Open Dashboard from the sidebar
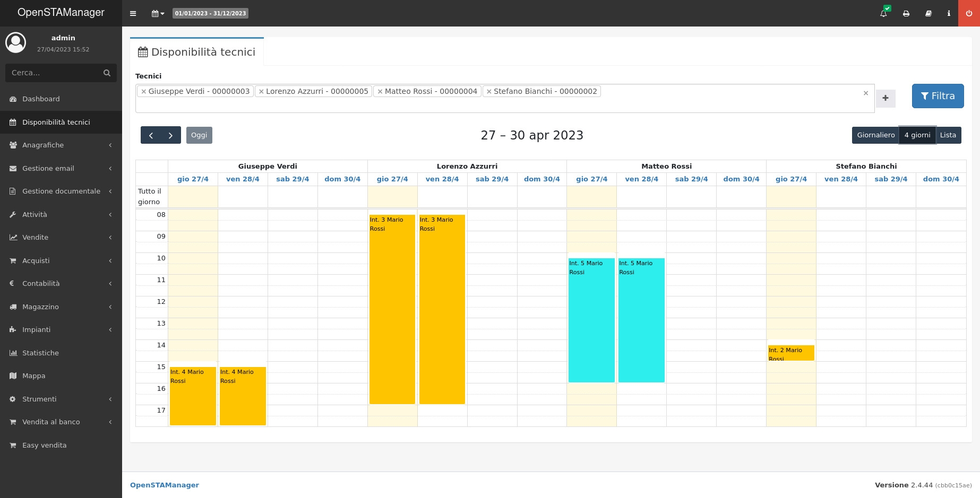 (x=41, y=99)
